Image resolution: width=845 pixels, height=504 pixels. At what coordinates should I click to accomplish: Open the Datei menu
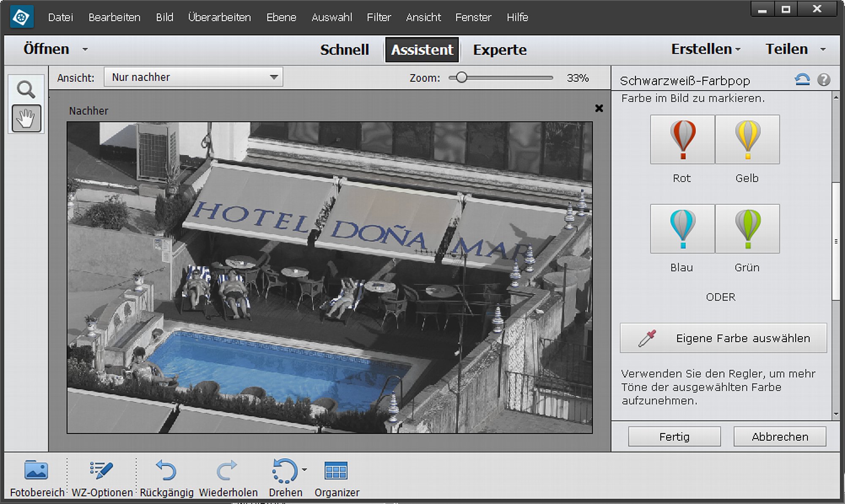click(x=60, y=17)
